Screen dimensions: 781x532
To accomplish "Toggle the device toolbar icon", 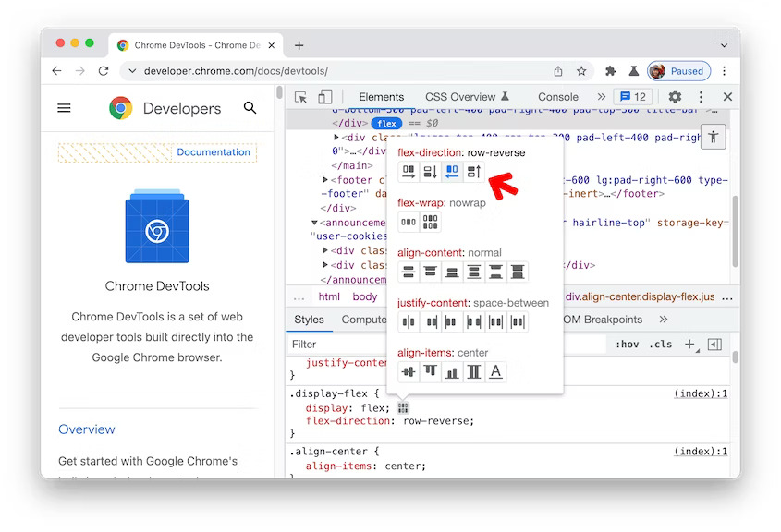I will (x=324, y=96).
